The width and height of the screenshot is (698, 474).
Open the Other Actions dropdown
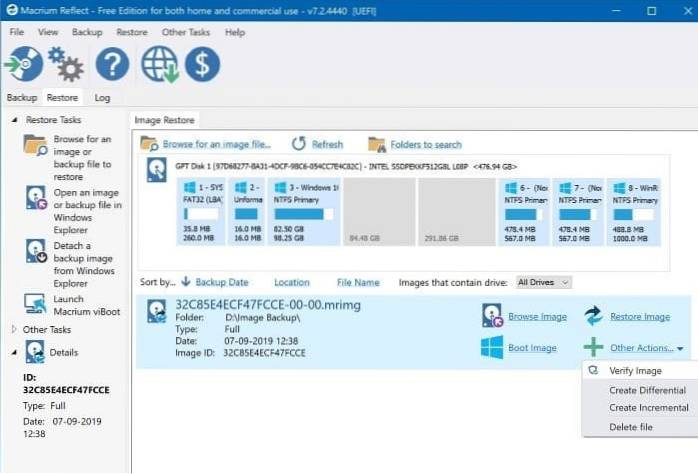coord(647,348)
